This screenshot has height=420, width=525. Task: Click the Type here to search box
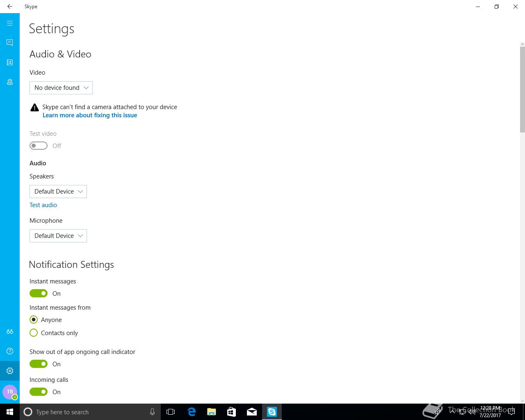89,412
